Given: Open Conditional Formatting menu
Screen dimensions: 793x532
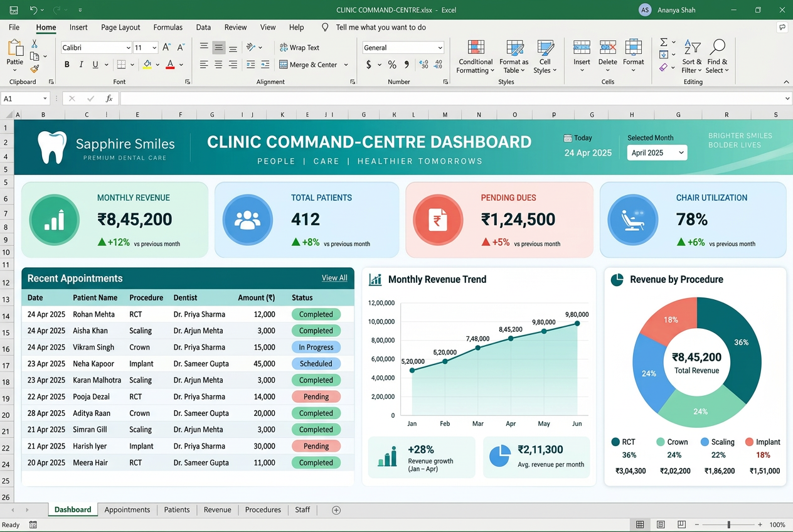Looking at the screenshot, I should pos(476,56).
